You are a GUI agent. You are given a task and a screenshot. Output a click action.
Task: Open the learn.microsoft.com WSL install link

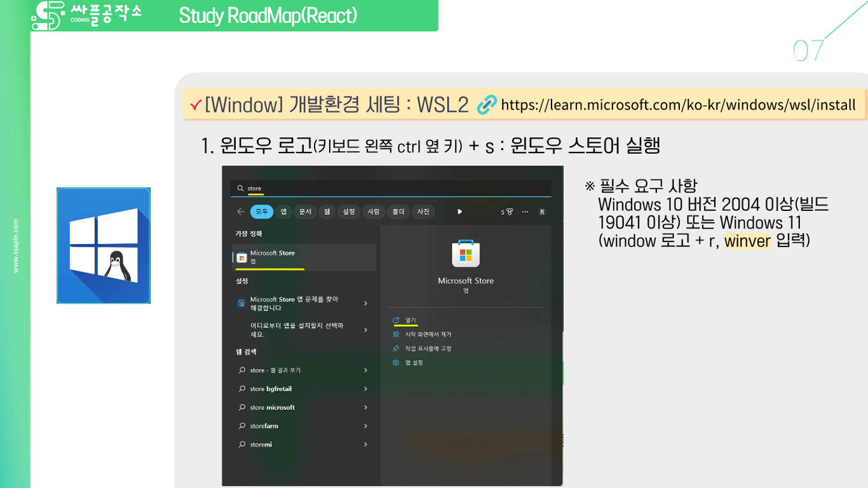679,105
